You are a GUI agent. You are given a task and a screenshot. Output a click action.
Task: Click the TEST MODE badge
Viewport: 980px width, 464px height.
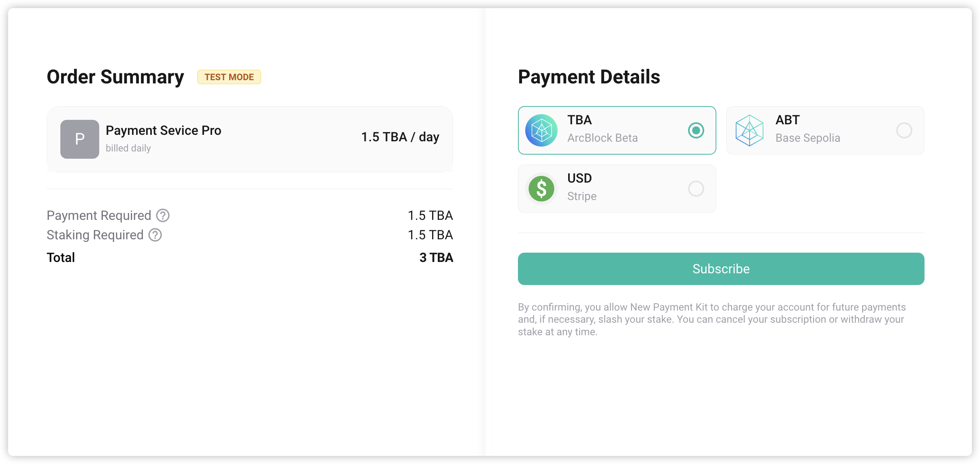tap(229, 77)
